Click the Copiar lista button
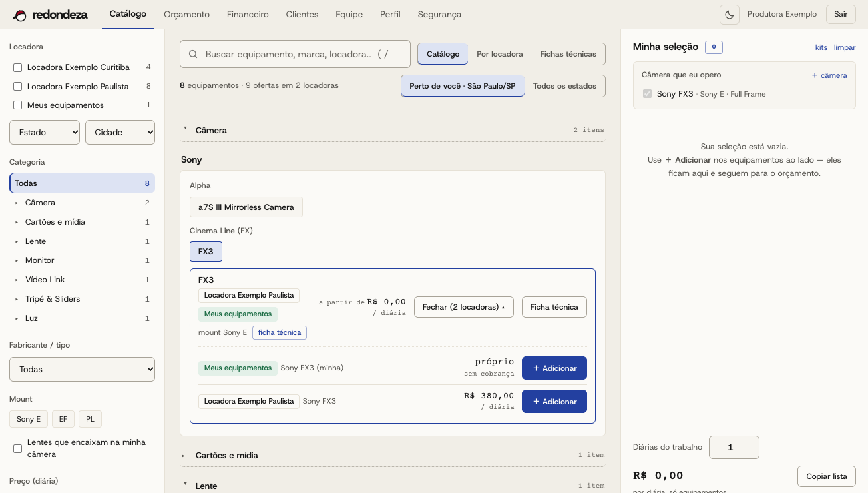 pyautogui.click(x=827, y=476)
